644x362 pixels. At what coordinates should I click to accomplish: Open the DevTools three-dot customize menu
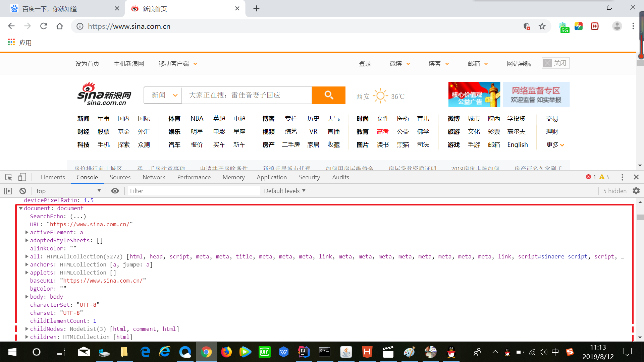pos(622,177)
